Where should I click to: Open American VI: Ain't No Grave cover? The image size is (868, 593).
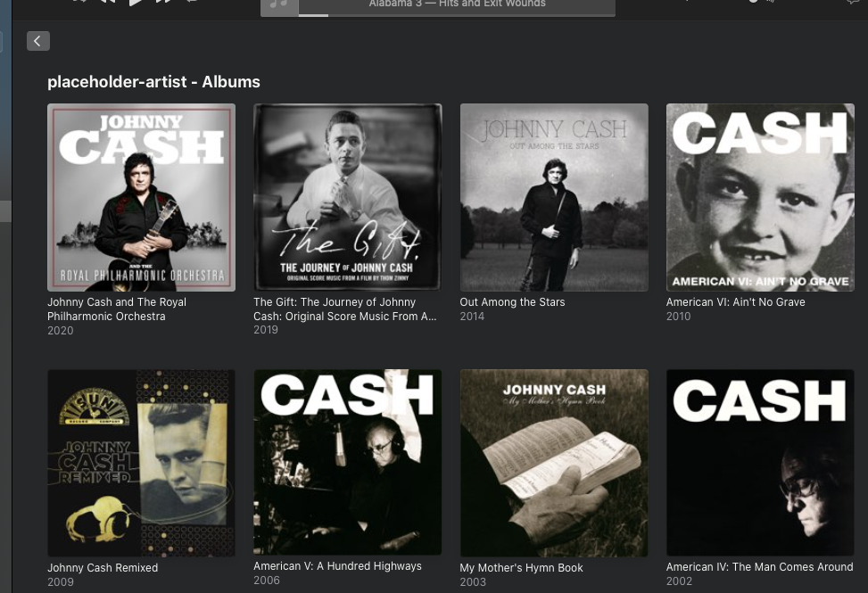point(760,197)
